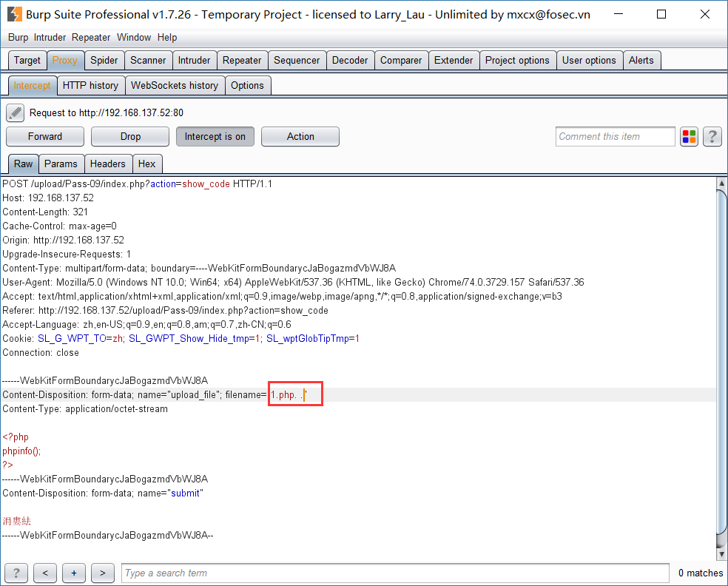The width and height of the screenshot is (728, 586).
Task: Switch to the Target tab
Action: [27, 61]
